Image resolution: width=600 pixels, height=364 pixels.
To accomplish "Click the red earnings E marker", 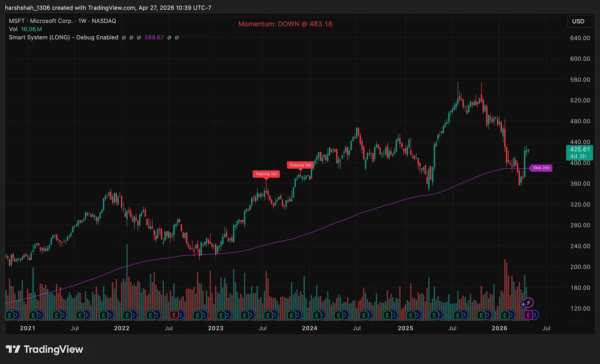I will [x=174, y=315].
